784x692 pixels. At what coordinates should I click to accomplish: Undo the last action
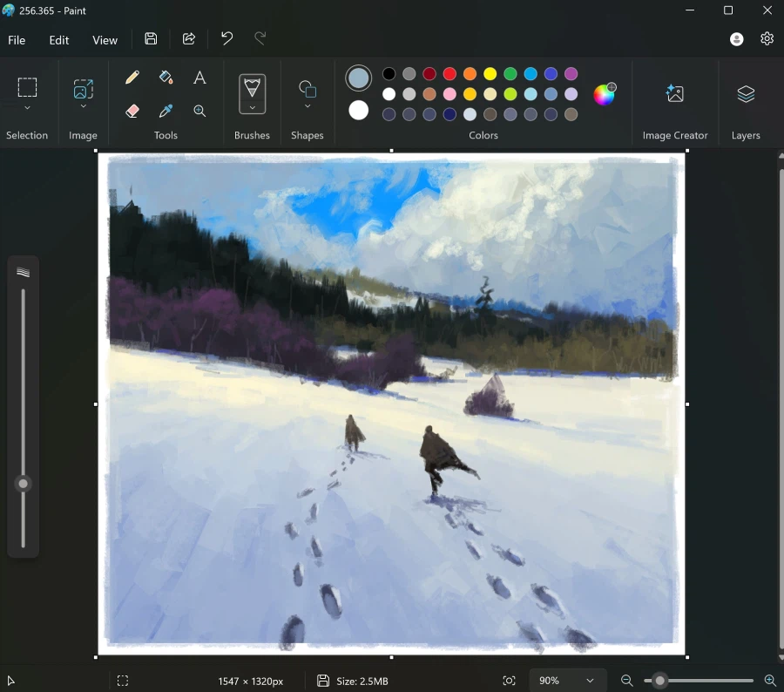pyautogui.click(x=226, y=39)
